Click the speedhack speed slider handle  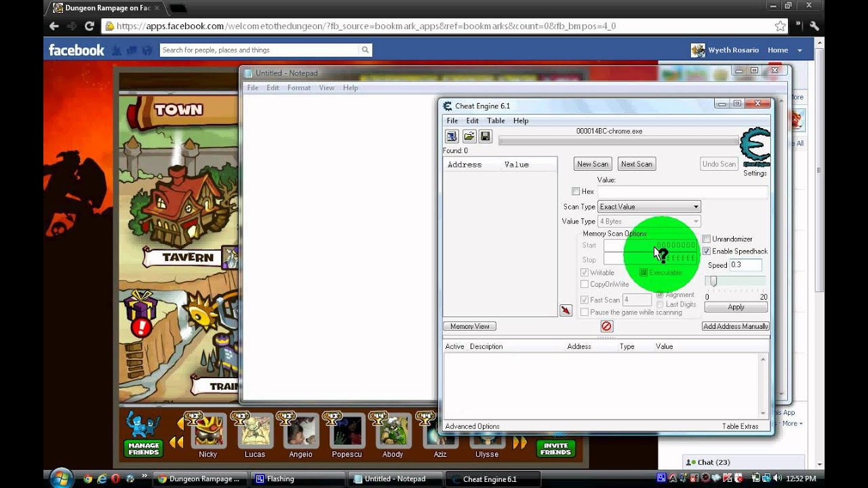click(713, 281)
